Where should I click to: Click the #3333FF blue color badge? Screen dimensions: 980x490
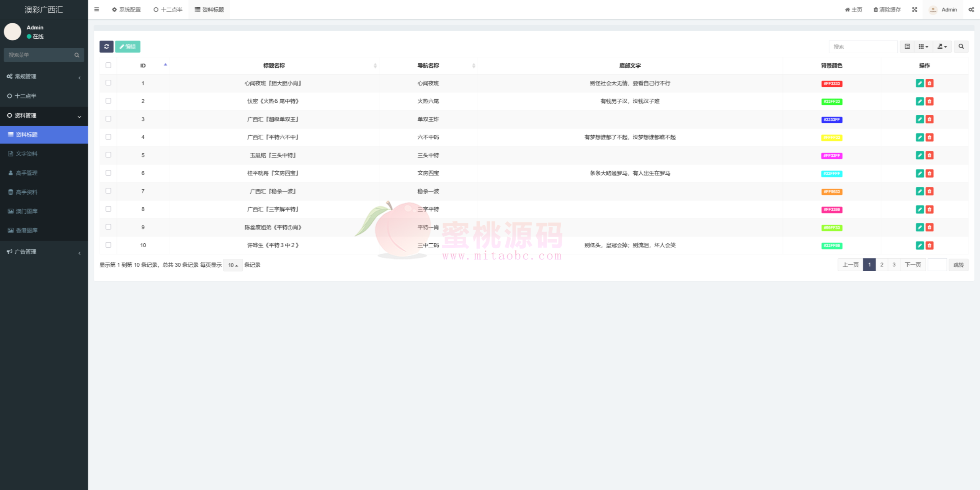coord(831,120)
